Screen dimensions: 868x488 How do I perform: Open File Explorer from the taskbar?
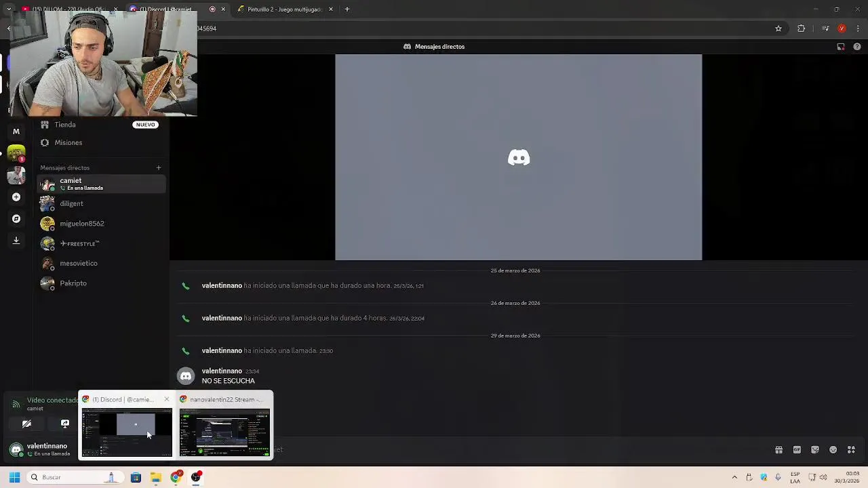point(155,477)
